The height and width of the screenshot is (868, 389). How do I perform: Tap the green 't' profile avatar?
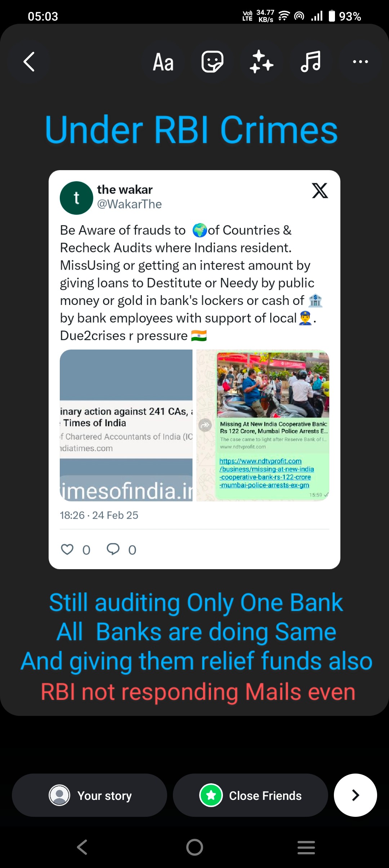pyautogui.click(x=76, y=198)
